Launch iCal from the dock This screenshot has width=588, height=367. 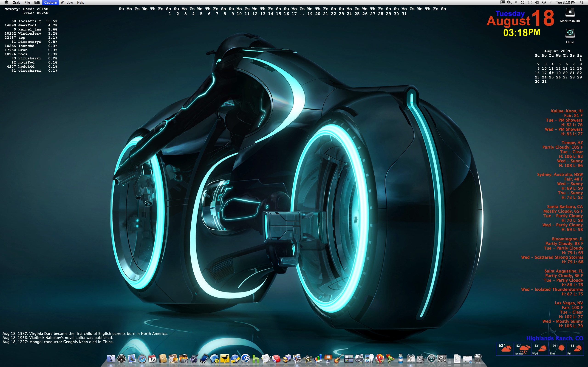coord(152,359)
